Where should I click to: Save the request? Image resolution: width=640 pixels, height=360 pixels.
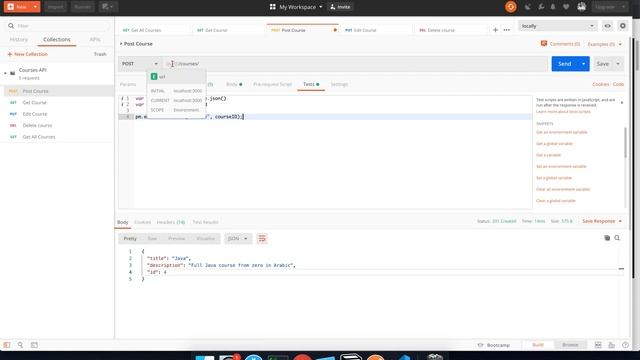pyautogui.click(x=602, y=64)
